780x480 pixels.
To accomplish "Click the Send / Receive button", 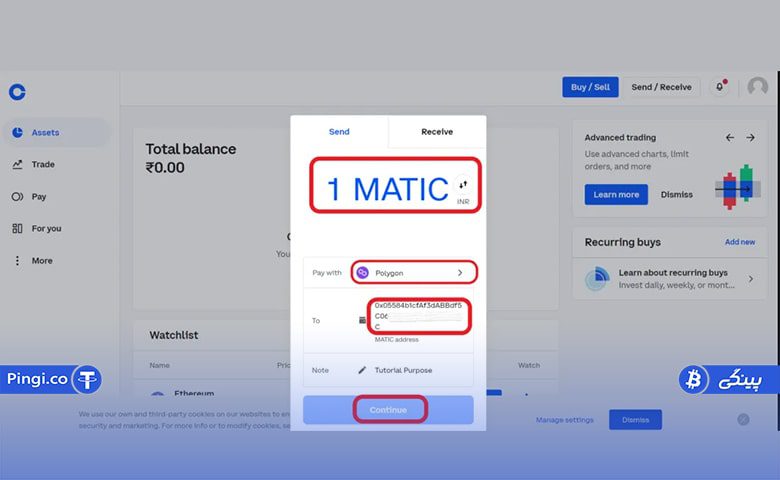I will 661,87.
